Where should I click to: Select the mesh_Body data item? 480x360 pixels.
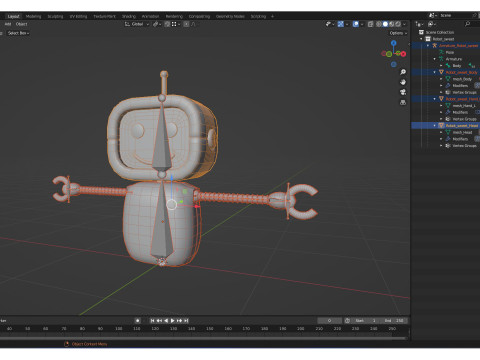click(462, 79)
